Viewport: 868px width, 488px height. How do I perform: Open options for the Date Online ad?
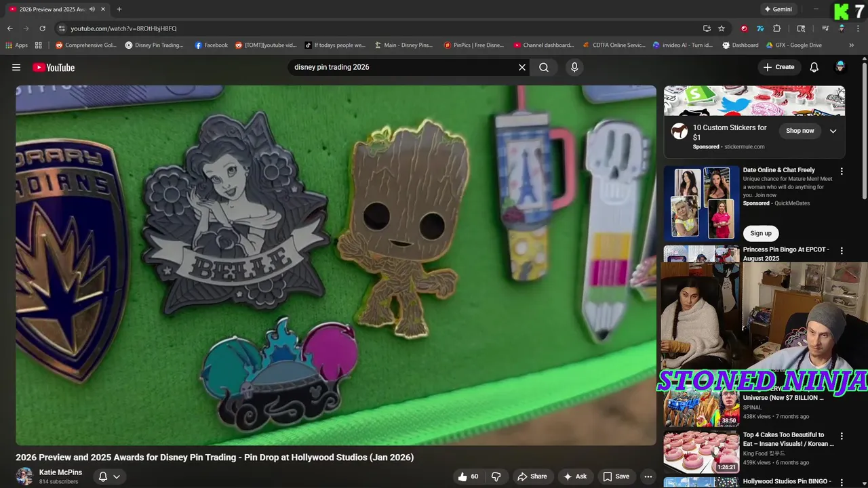842,171
